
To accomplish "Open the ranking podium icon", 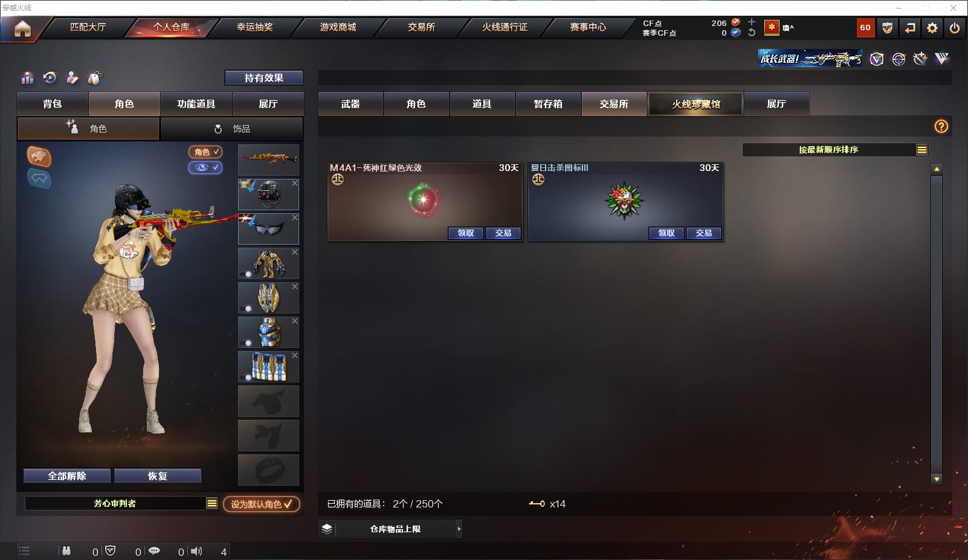I will click(x=27, y=78).
